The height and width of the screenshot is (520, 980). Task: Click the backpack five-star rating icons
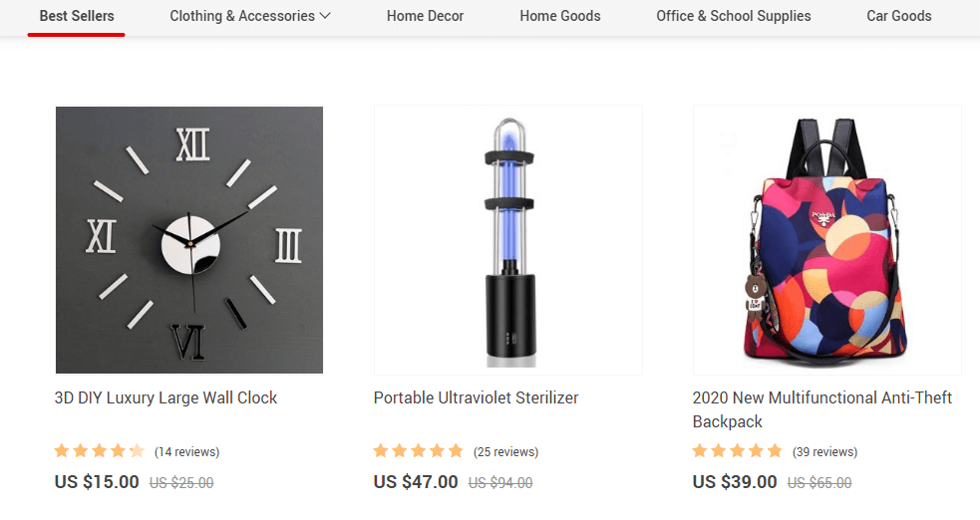click(x=737, y=450)
